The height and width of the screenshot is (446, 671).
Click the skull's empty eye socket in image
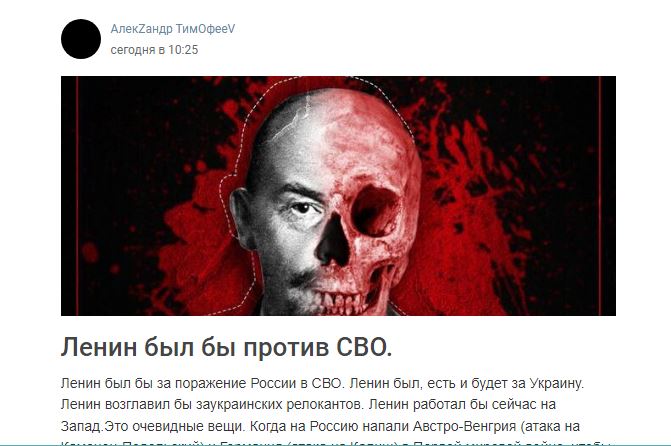pos(375,211)
